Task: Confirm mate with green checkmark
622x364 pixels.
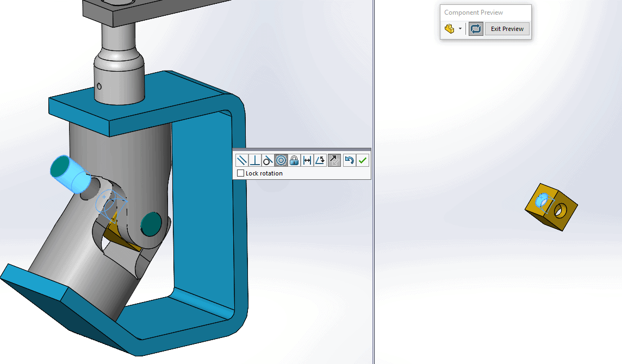Action: point(362,160)
